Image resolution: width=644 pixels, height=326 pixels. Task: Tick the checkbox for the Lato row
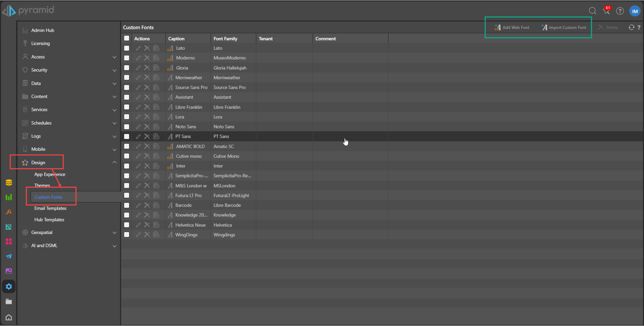point(127,48)
